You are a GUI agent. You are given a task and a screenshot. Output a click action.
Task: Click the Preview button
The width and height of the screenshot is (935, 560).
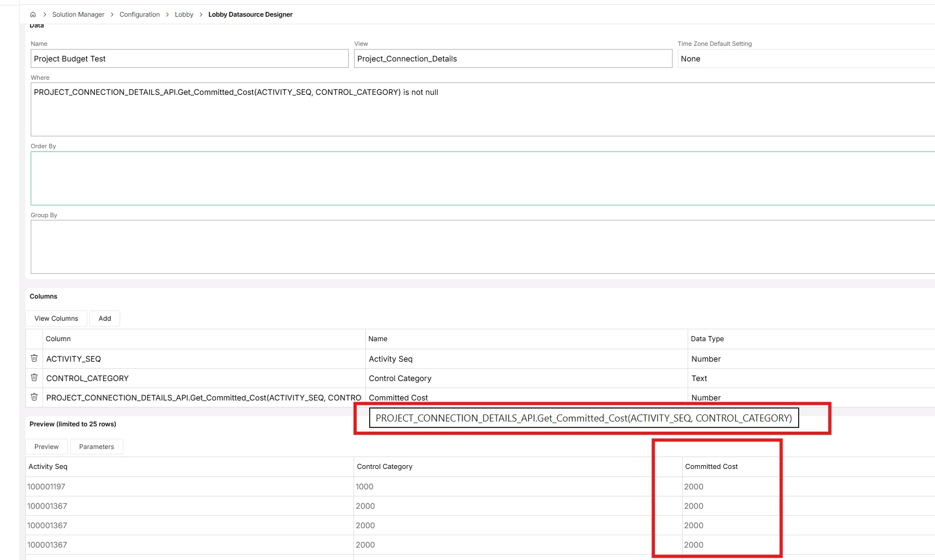click(46, 447)
